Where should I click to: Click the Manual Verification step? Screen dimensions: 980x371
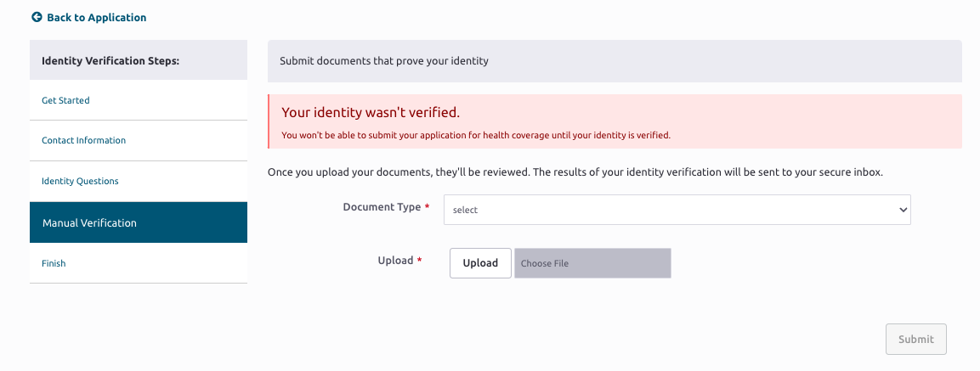point(139,222)
